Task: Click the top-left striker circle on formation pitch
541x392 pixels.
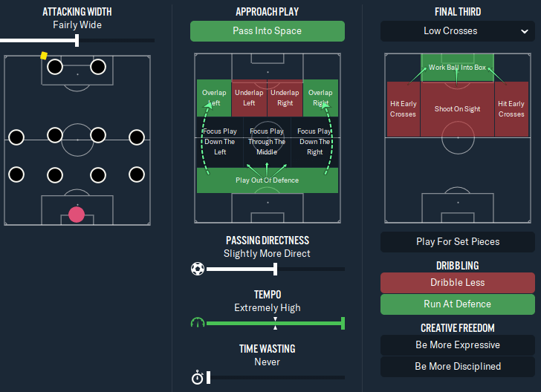Action: 55,67
